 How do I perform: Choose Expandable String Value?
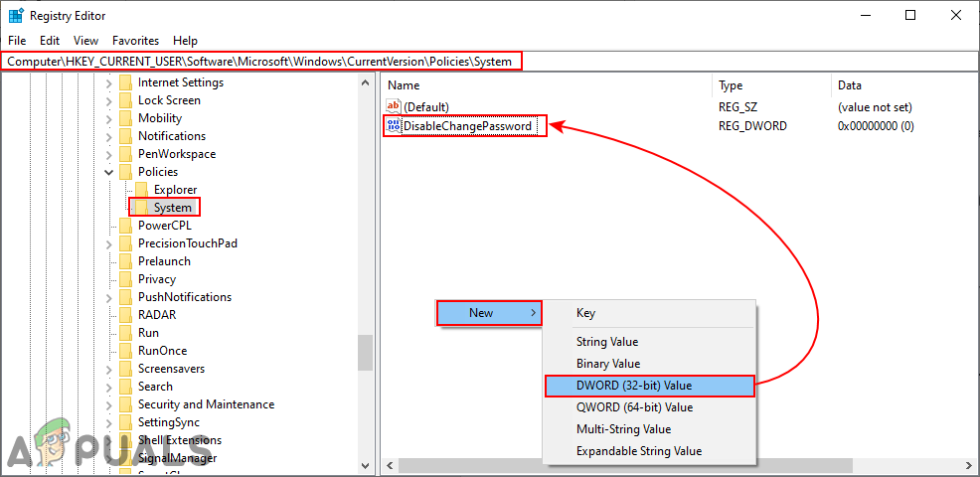click(649, 451)
